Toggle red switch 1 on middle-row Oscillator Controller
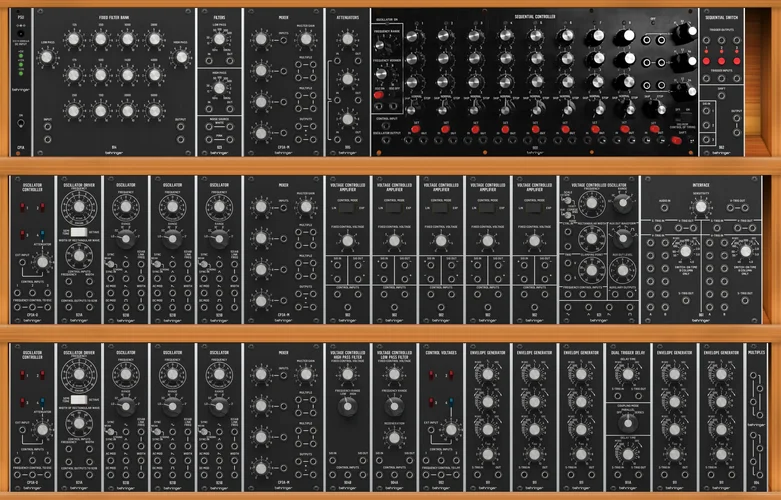Viewport: 781px width, 500px height. 22,207
